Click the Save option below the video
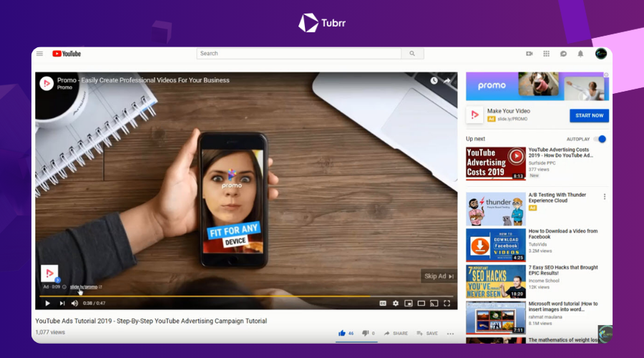The image size is (644, 358). click(427, 334)
